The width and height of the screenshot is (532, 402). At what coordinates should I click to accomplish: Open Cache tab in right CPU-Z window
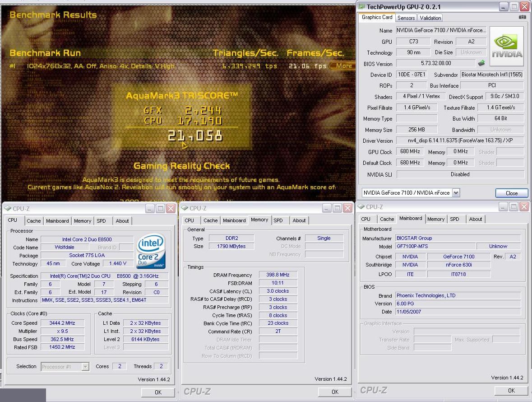[x=387, y=219]
